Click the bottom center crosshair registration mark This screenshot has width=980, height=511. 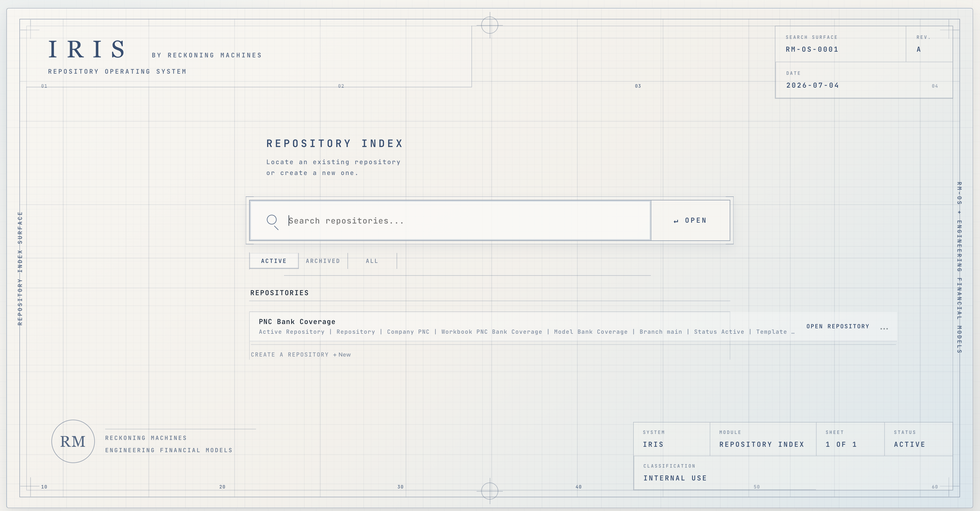(490, 491)
